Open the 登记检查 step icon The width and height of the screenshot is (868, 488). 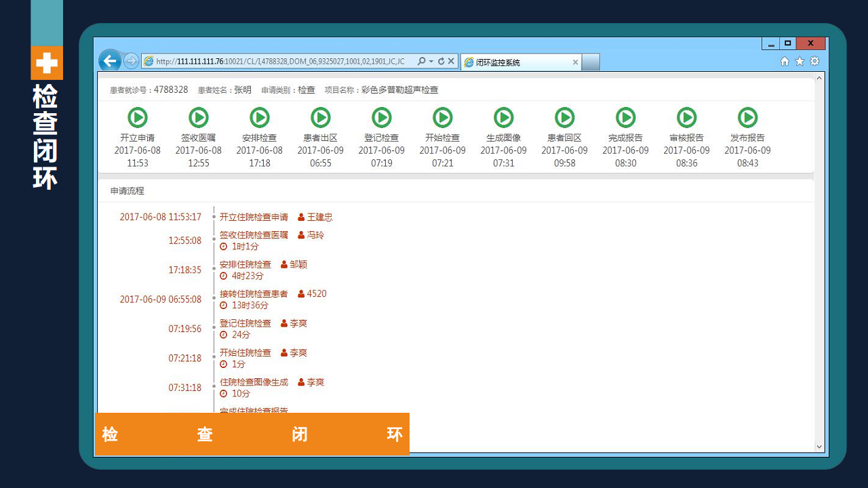coord(382,117)
